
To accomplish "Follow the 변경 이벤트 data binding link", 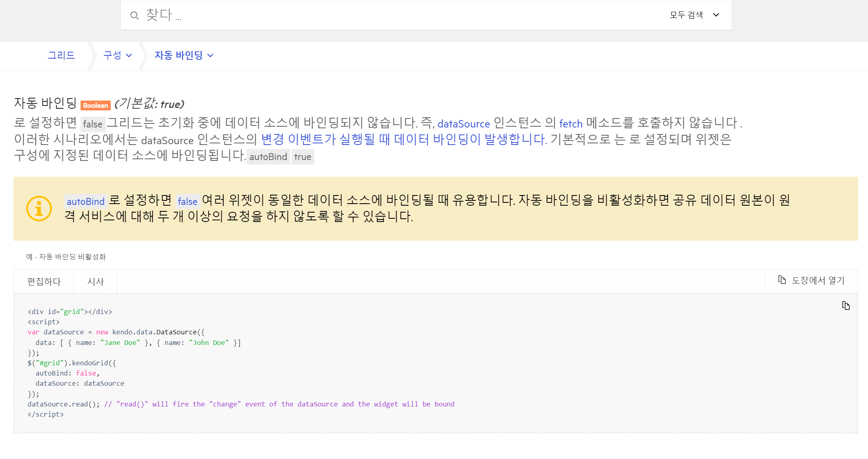I will pos(404,140).
